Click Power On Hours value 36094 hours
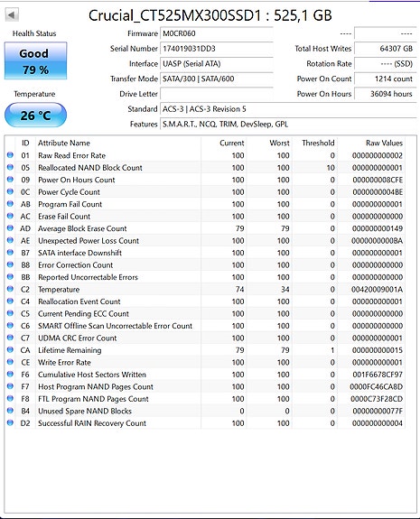420x519 pixels. 385,94
